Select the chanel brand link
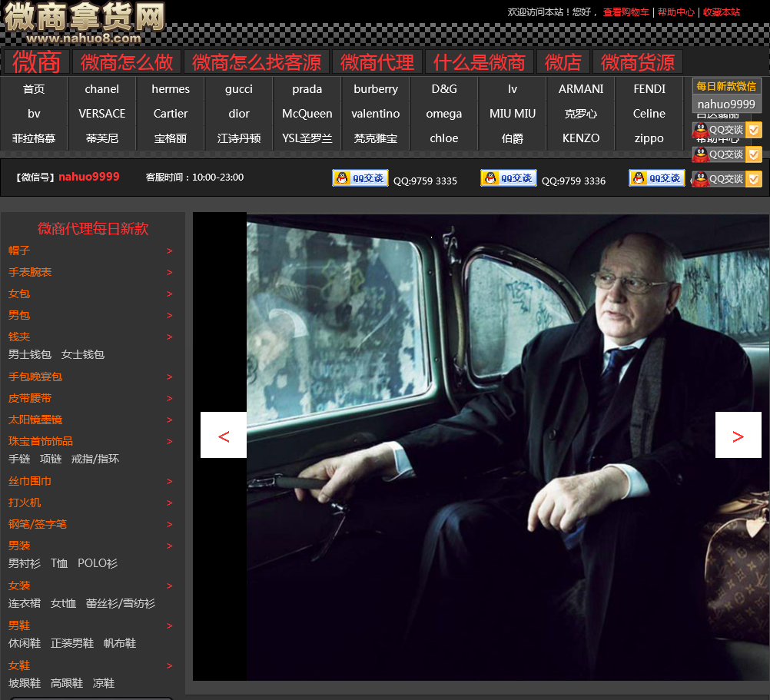Image resolution: width=770 pixels, height=700 pixels. click(x=101, y=89)
